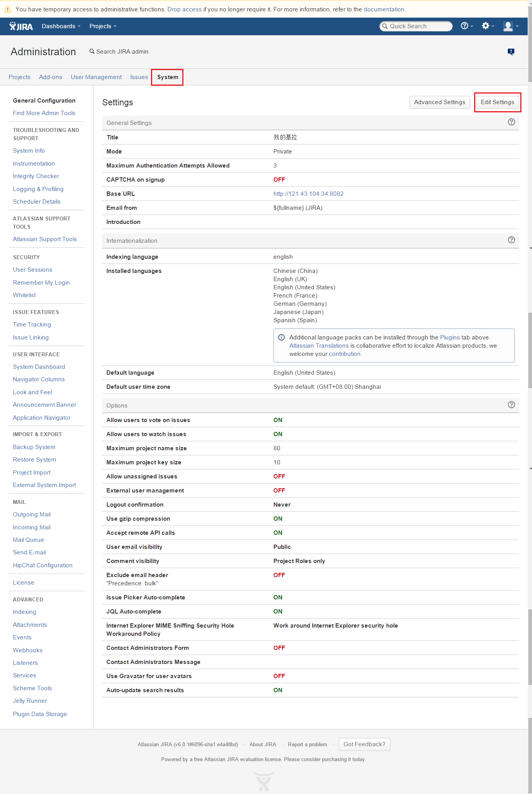Open External System Import
This screenshot has height=794, width=532.
coord(45,485)
